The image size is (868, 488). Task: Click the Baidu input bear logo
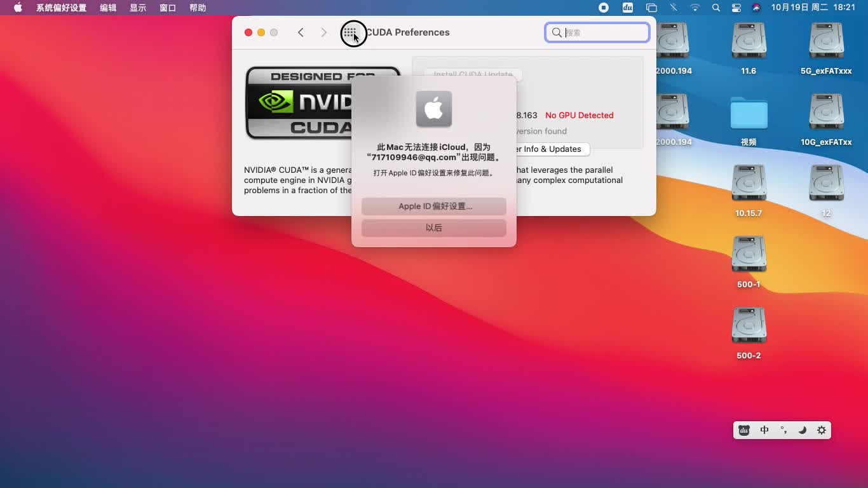tap(744, 430)
